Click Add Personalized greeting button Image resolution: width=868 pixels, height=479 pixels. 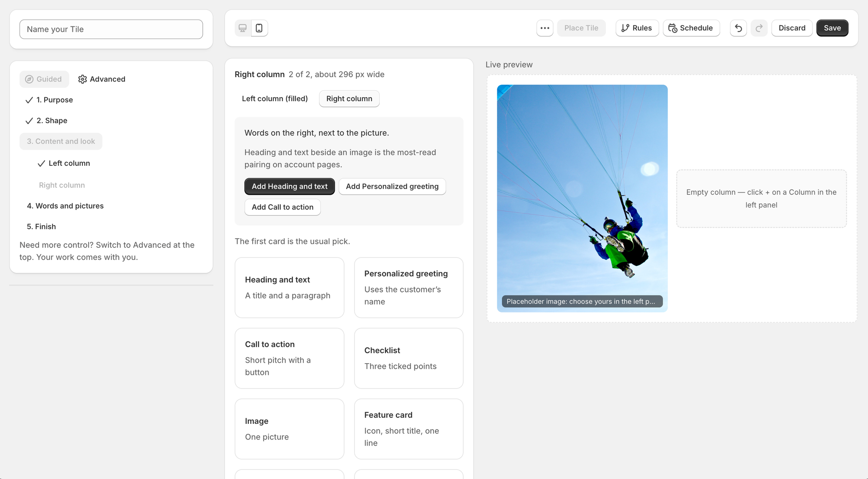click(x=392, y=187)
